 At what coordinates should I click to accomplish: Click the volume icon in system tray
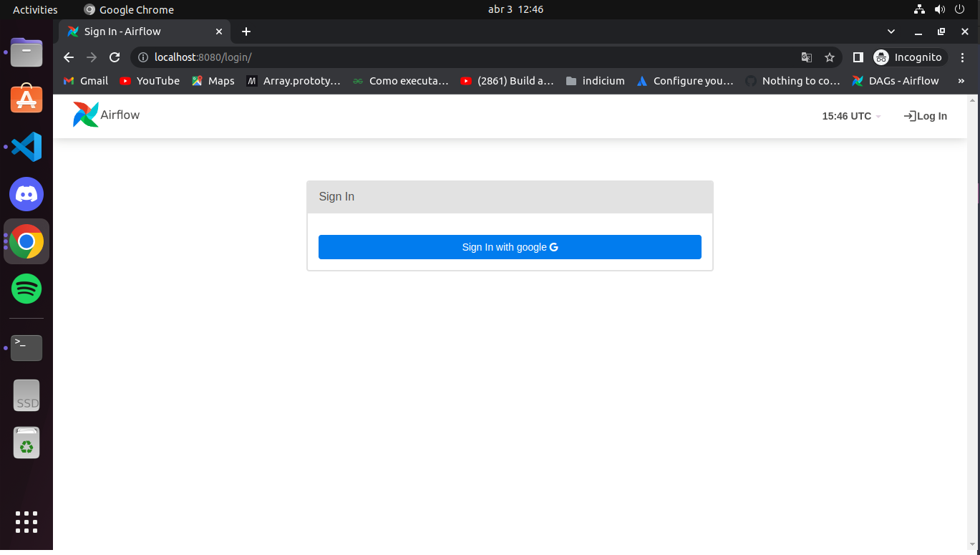click(x=940, y=9)
